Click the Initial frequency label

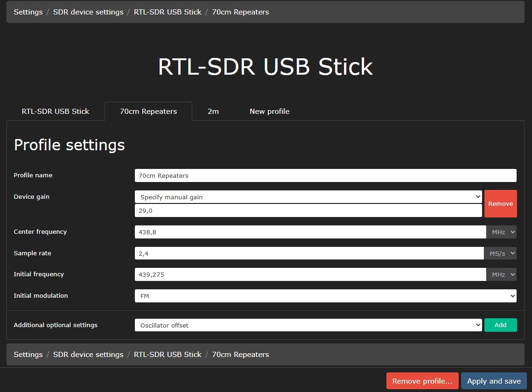39,274
